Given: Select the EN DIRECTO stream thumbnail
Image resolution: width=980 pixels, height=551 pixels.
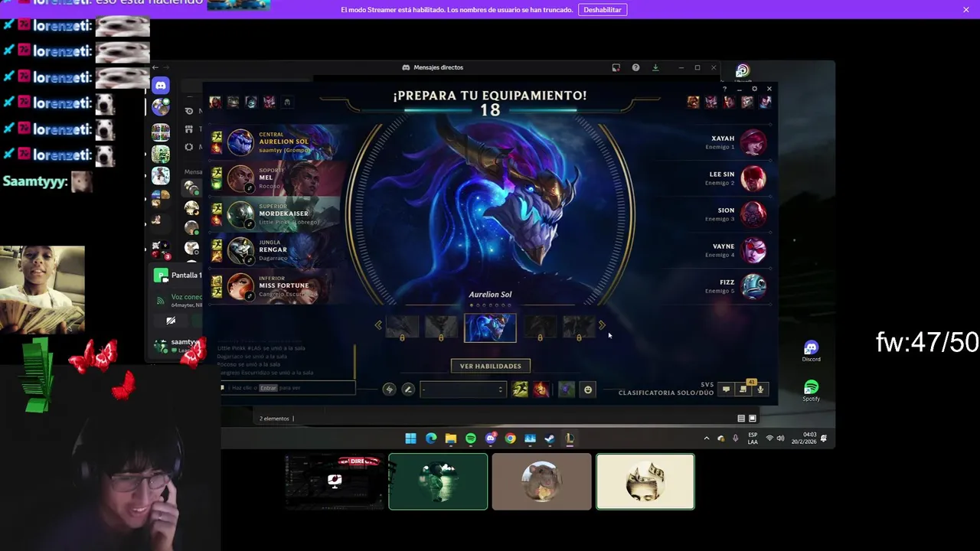Looking at the screenshot, I should (x=334, y=481).
